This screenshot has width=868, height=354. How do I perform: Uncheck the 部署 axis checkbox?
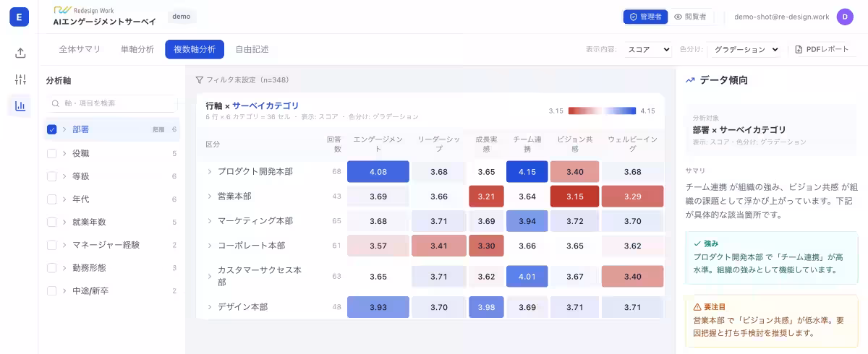click(x=52, y=129)
